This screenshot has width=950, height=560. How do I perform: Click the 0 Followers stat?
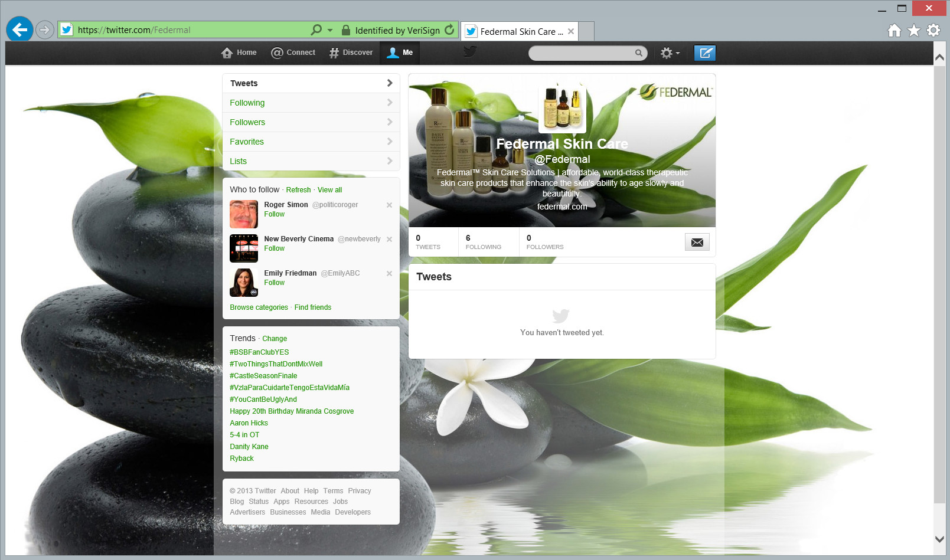pyautogui.click(x=545, y=242)
